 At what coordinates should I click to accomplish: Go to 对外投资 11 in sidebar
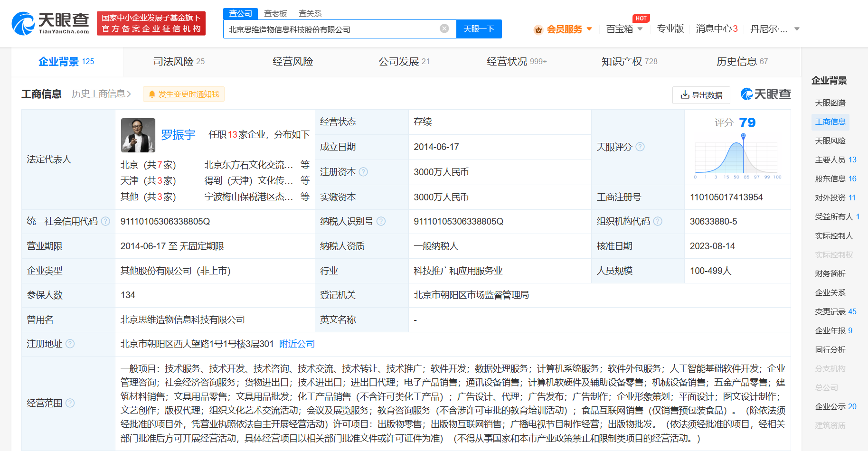pyautogui.click(x=835, y=197)
